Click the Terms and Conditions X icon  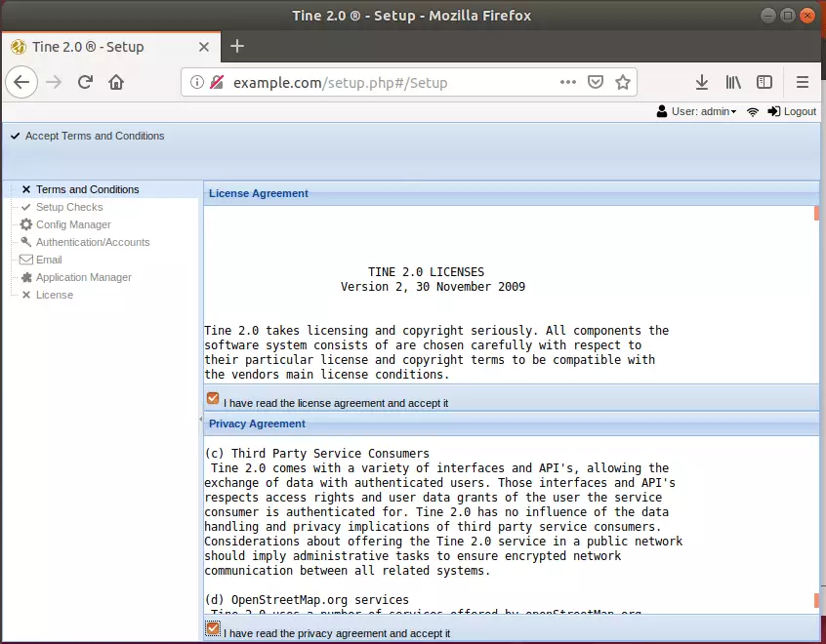25,189
